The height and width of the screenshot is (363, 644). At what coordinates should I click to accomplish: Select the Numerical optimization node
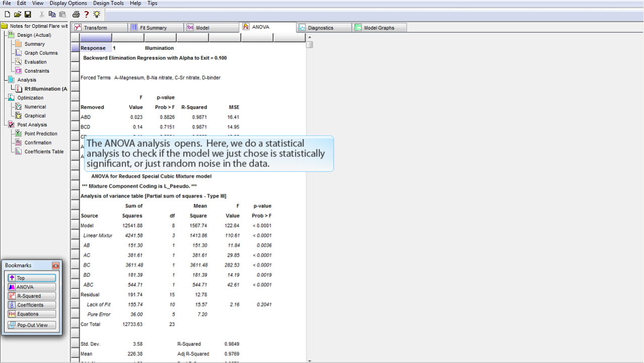pos(35,107)
